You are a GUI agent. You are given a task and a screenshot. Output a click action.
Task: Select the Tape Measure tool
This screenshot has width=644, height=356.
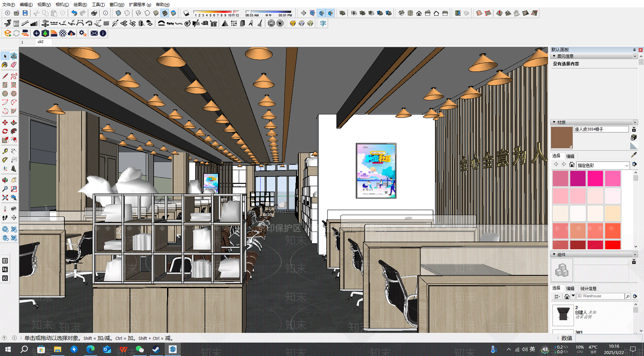click(x=5, y=151)
